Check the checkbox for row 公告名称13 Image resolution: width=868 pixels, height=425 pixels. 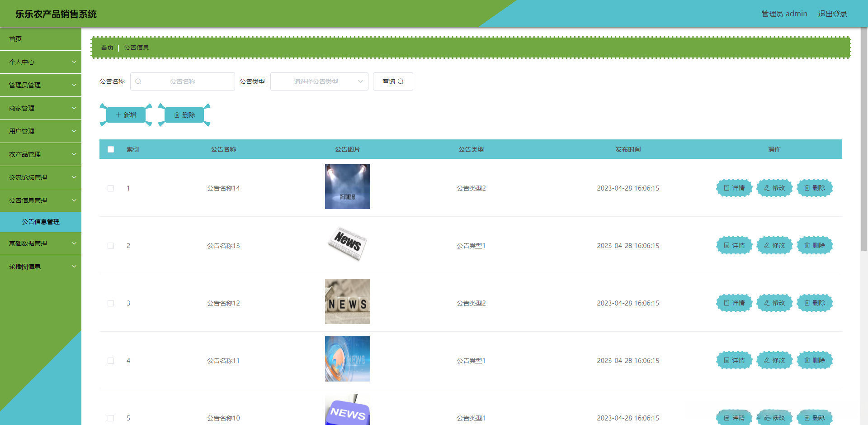point(111,246)
